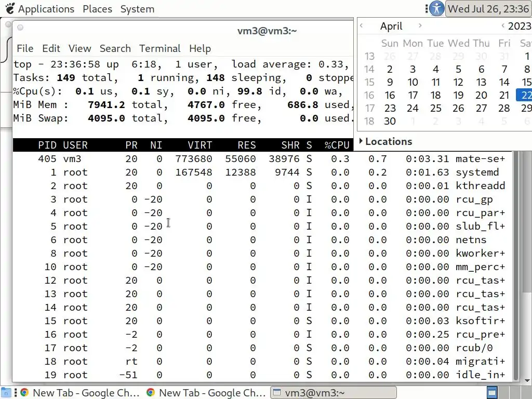
Task: Click the accessibility icon in the panel
Action: click(x=436, y=8)
